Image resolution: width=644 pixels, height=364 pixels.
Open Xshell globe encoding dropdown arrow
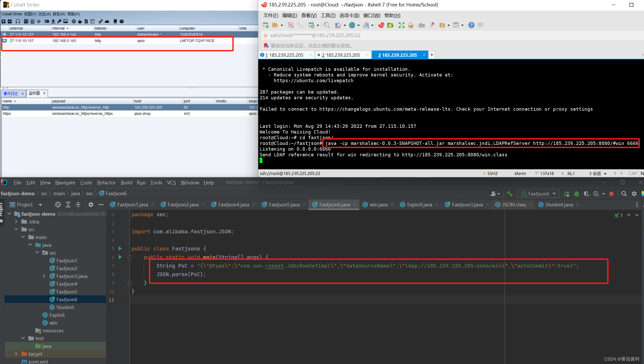click(x=359, y=25)
